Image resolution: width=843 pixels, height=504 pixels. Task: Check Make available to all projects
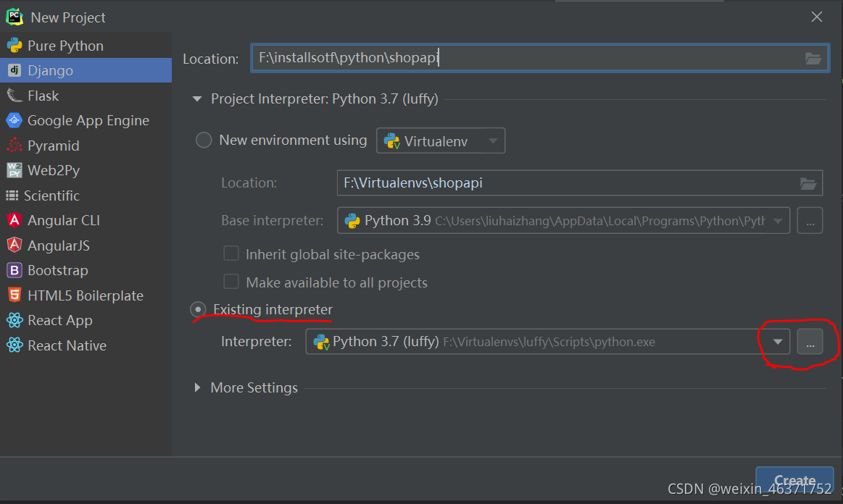231,282
